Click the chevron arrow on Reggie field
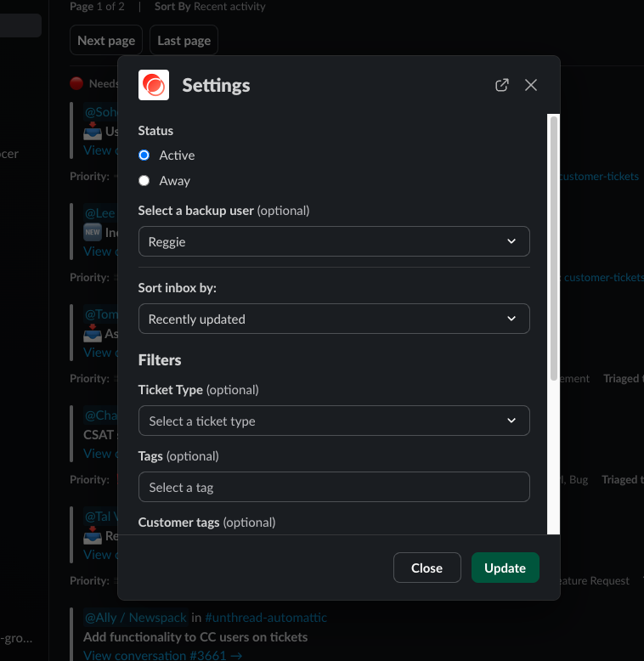This screenshot has width=644, height=661. (511, 241)
